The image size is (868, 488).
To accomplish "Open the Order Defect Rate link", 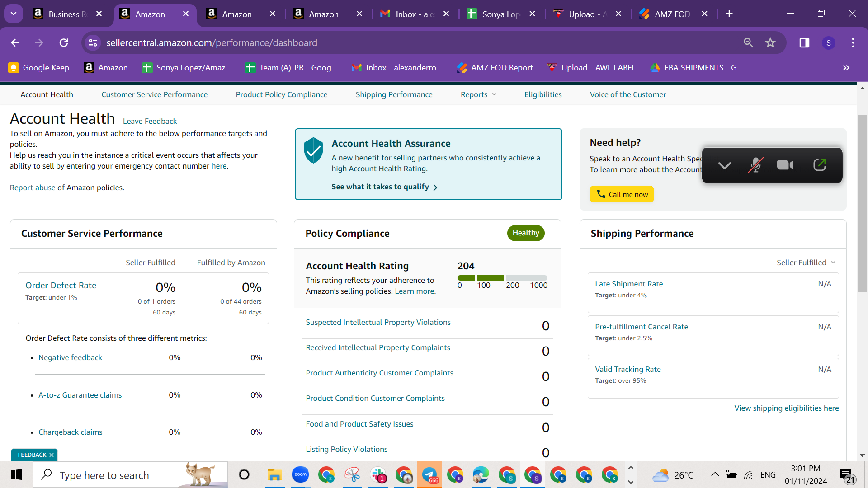I will (61, 285).
